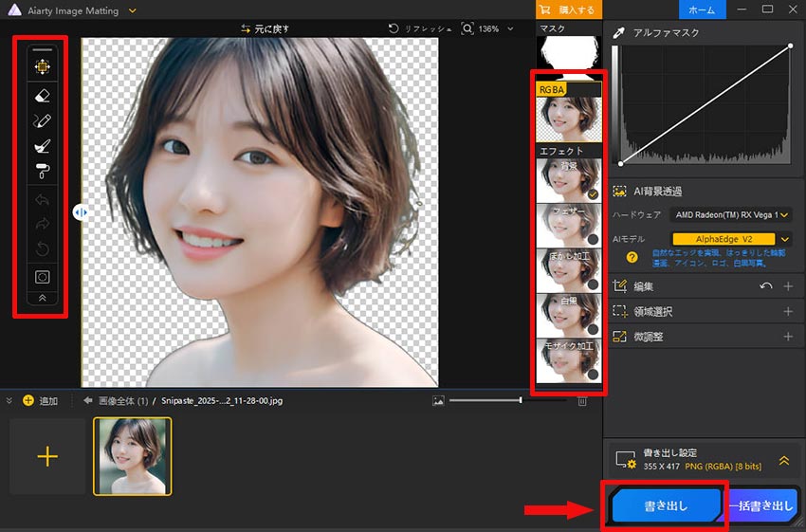Select the Eraser tool in left toolbar
The width and height of the screenshot is (806, 532).
[x=42, y=95]
